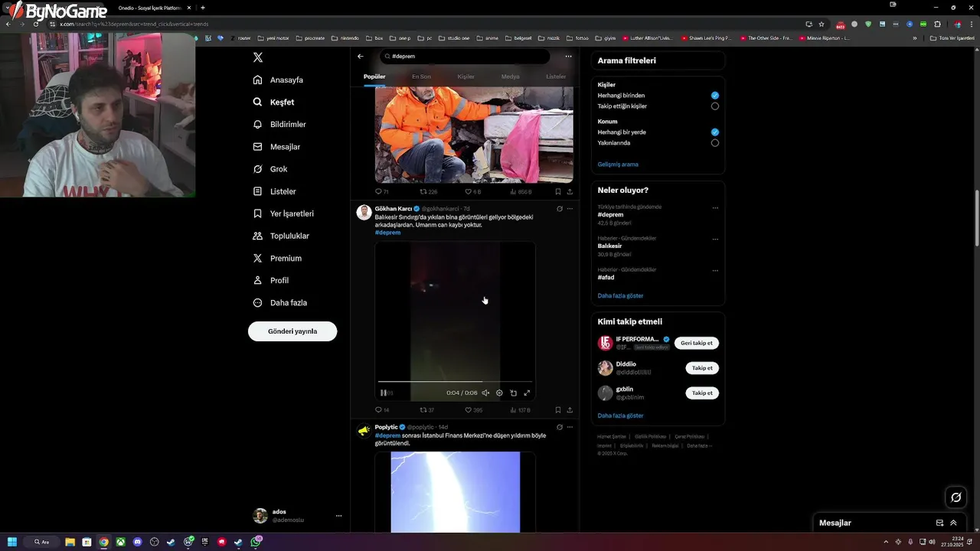Switch to Kişiler tab
The image size is (980, 551).
point(465,77)
